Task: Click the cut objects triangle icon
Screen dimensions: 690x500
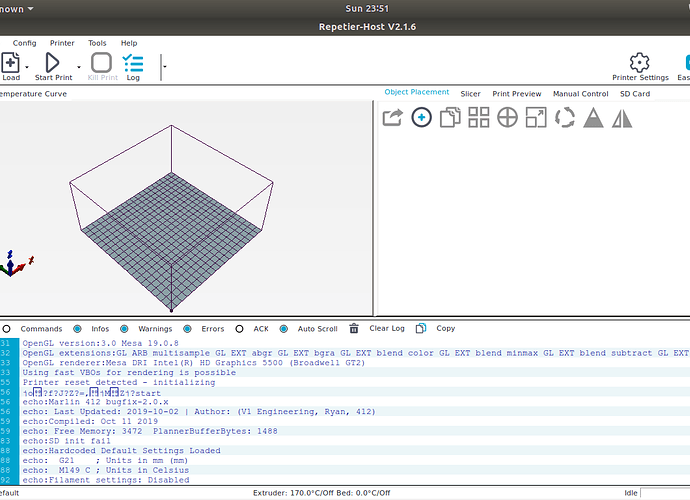Action: (x=593, y=118)
